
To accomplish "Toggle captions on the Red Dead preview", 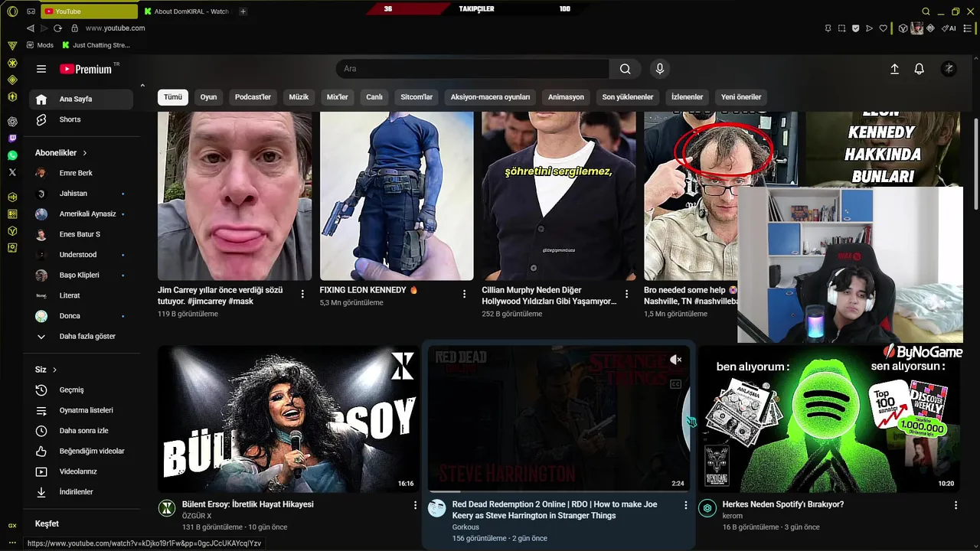I will 675,385.
